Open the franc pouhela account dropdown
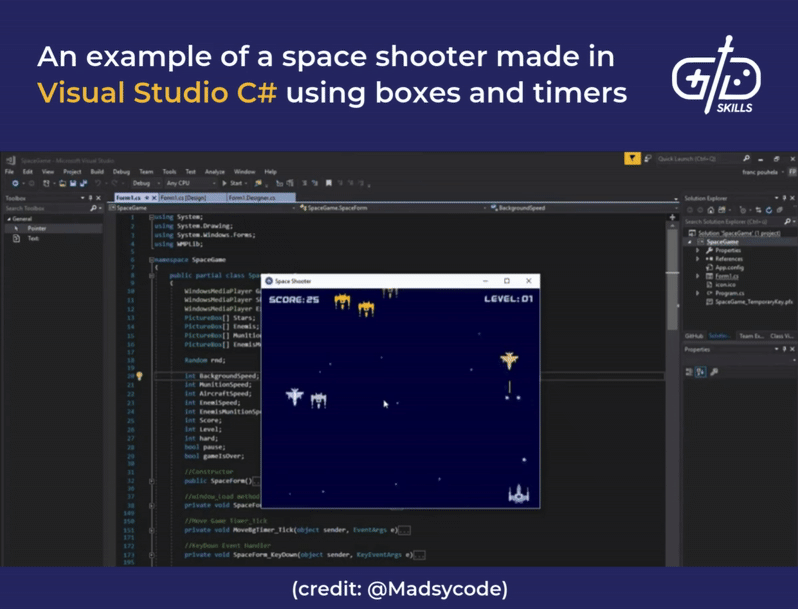The width and height of the screenshot is (798, 609). pyautogui.click(x=762, y=172)
